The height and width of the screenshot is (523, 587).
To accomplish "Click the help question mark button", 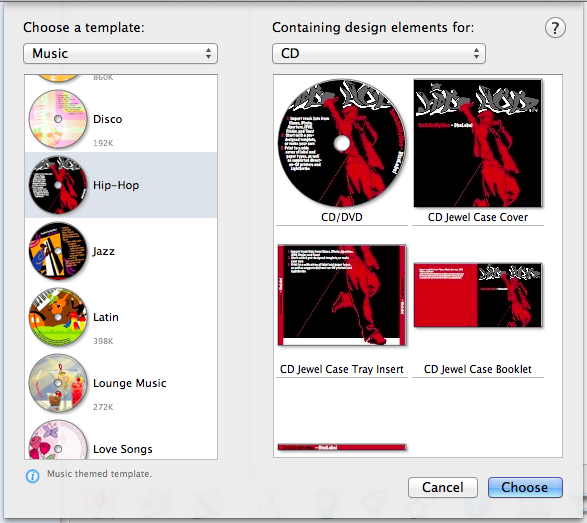I will pyautogui.click(x=555, y=28).
